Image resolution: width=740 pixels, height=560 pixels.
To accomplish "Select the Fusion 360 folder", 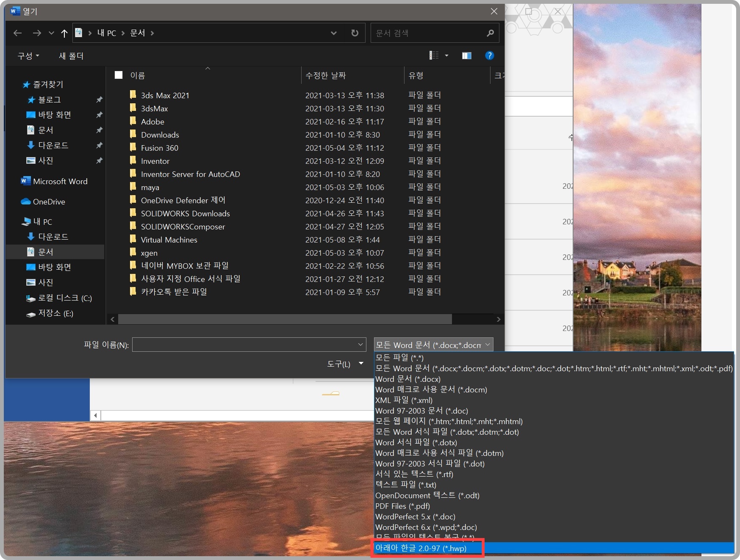I will click(x=160, y=148).
